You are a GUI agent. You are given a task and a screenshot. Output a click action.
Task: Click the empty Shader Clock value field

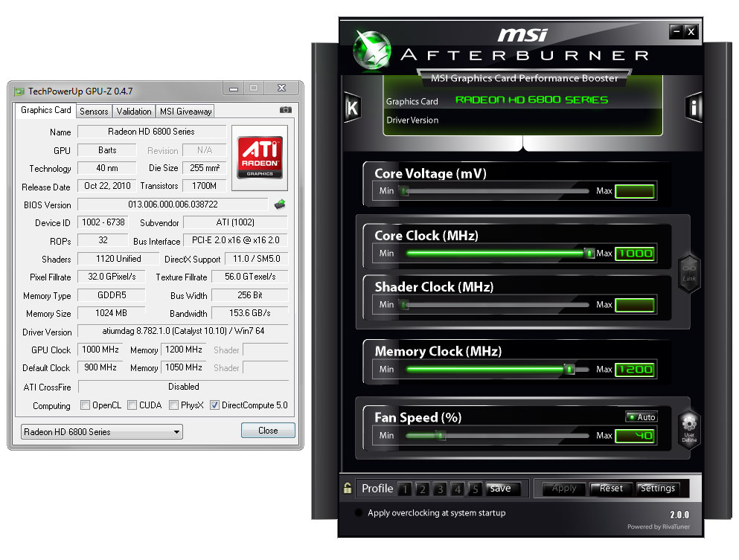coord(635,305)
